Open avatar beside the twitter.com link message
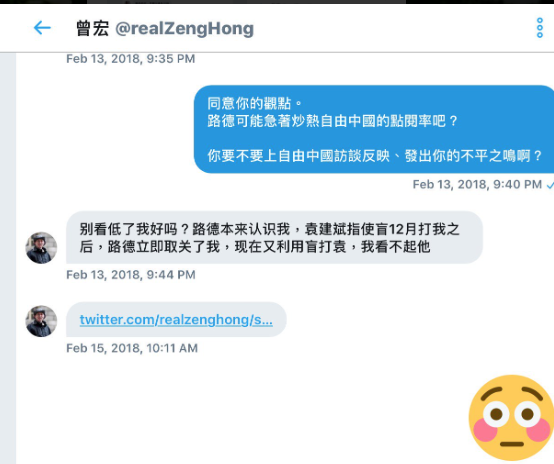 coord(41,321)
